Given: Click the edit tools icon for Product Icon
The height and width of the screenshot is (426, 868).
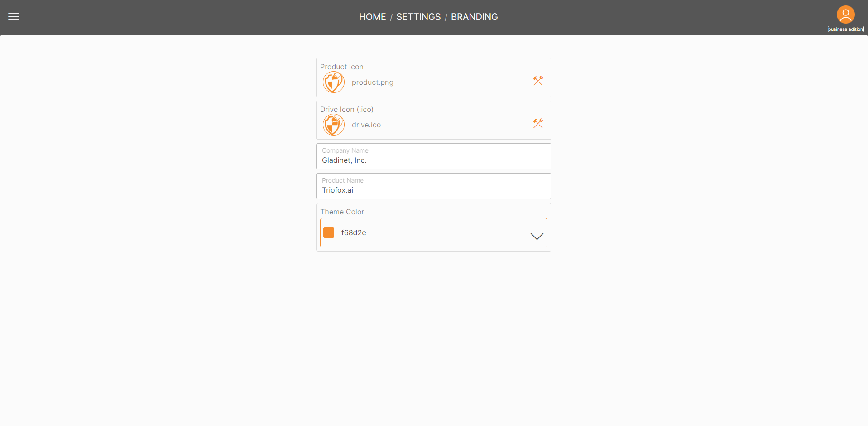Looking at the screenshot, I should click(x=538, y=80).
